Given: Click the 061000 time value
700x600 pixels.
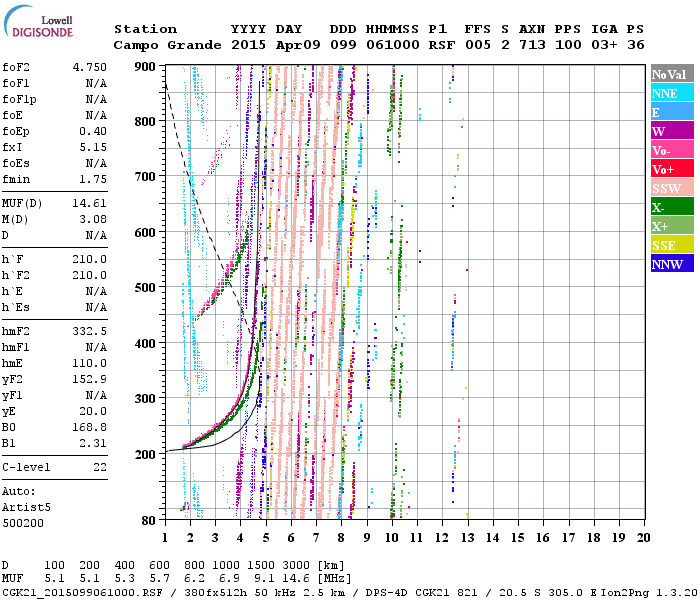Looking at the screenshot, I should 393,45.
